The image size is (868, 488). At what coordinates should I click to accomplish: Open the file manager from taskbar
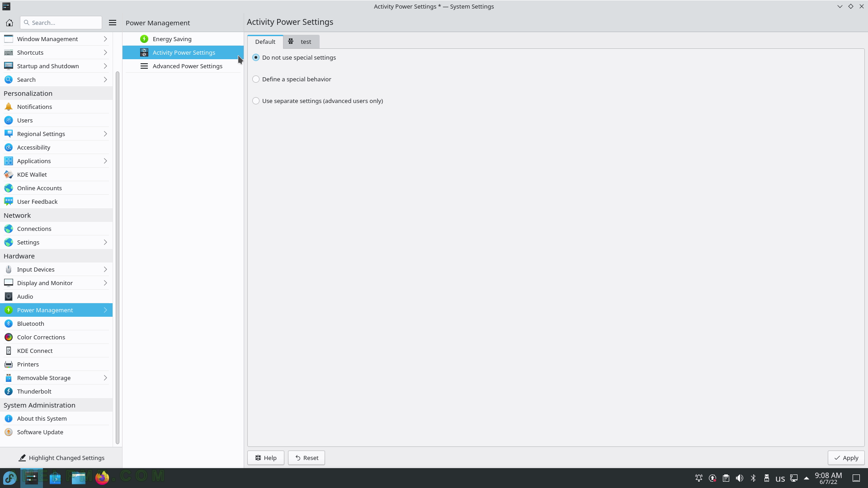tap(79, 478)
